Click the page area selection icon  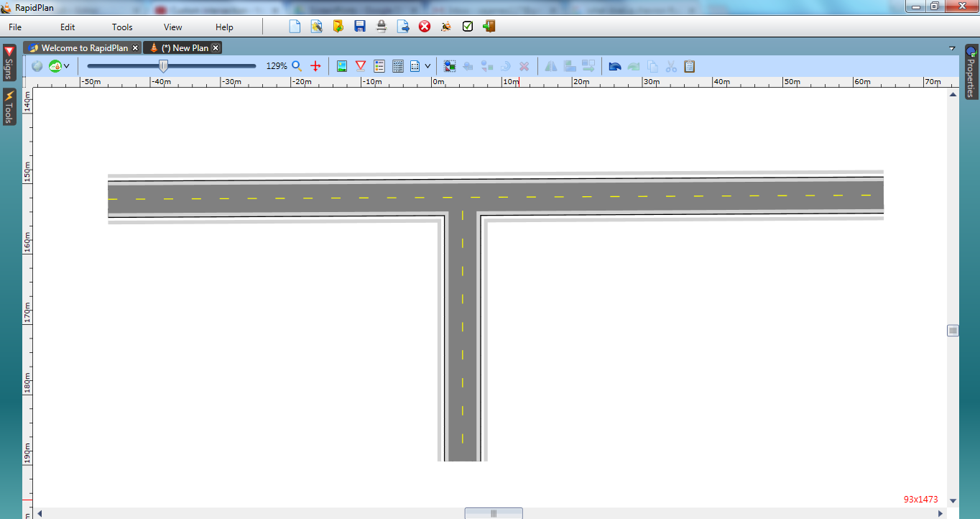[415, 66]
